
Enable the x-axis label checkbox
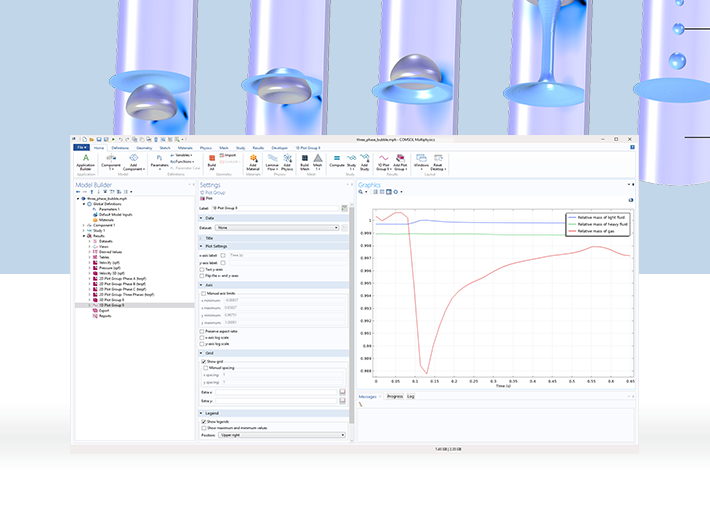(223, 255)
